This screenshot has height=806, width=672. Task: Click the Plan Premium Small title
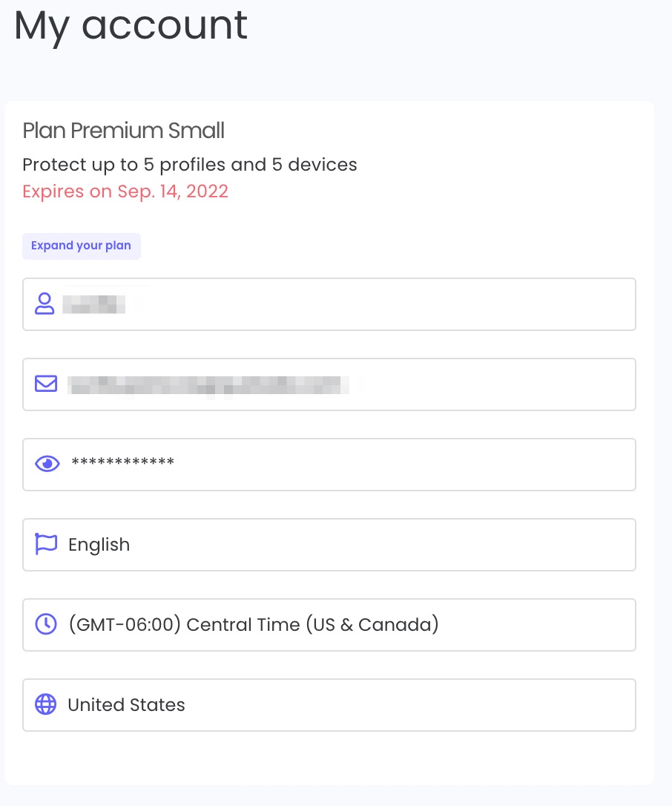pyautogui.click(x=123, y=131)
